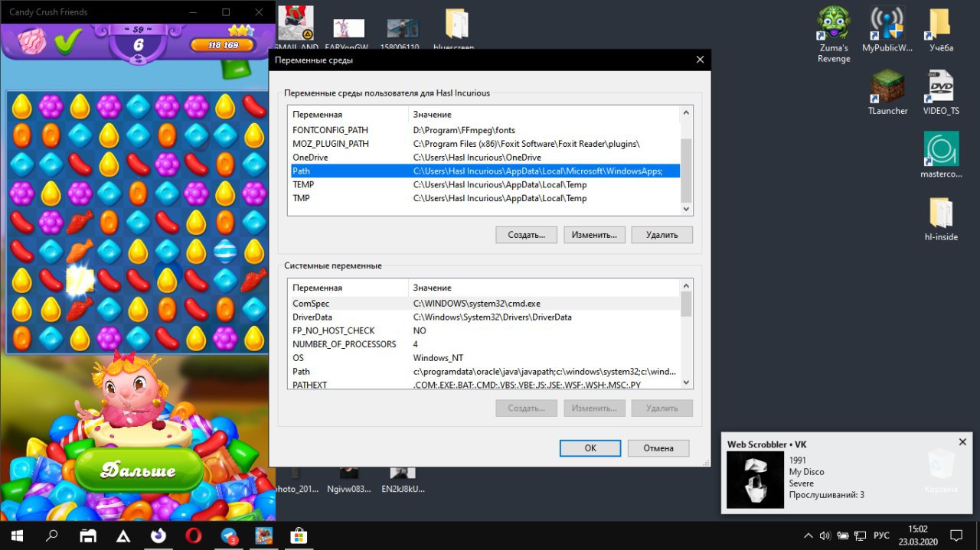Click the Создать button for user variables

pyautogui.click(x=526, y=235)
